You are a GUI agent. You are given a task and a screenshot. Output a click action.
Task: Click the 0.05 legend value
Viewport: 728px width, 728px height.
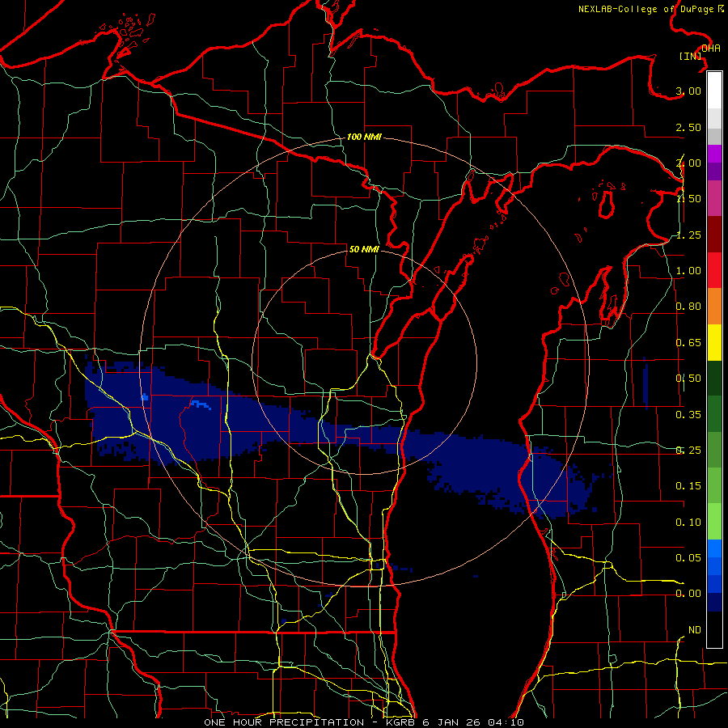tap(688, 557)
